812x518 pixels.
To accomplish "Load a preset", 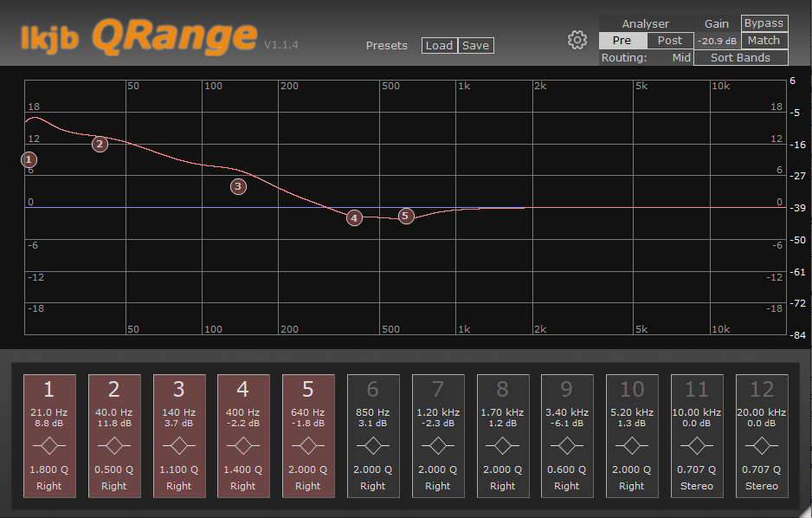I will pyautogui.click(x=440, y=45).
